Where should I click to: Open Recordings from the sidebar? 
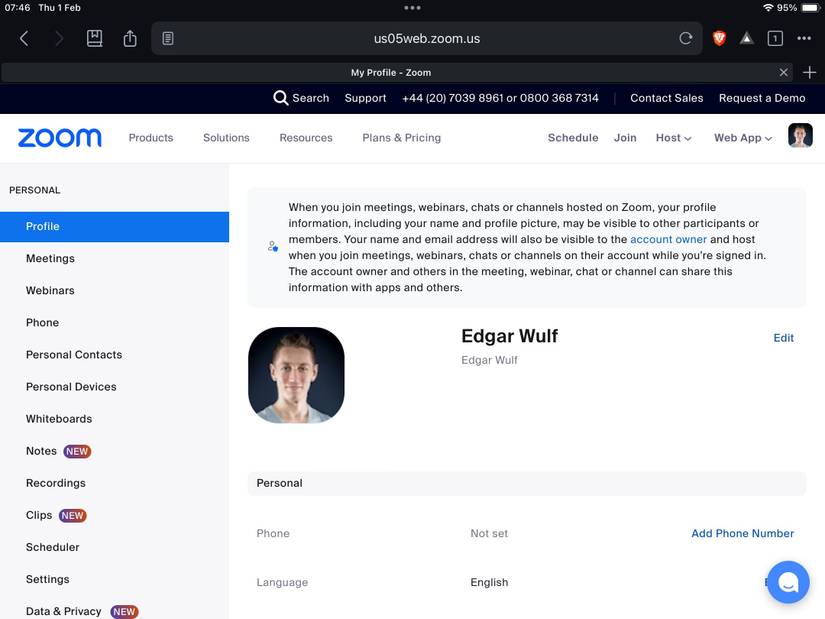coord(56,483)
